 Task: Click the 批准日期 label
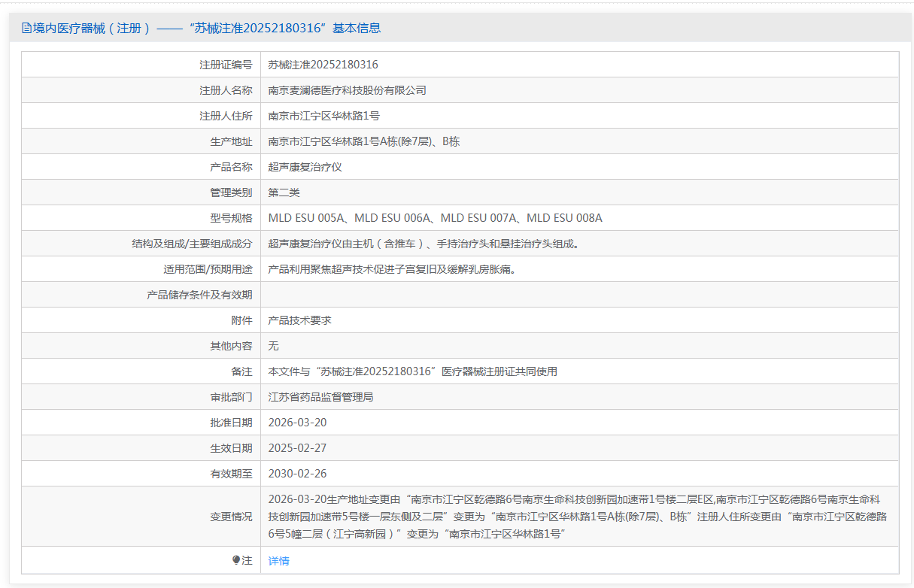click(x=231, y=423)
